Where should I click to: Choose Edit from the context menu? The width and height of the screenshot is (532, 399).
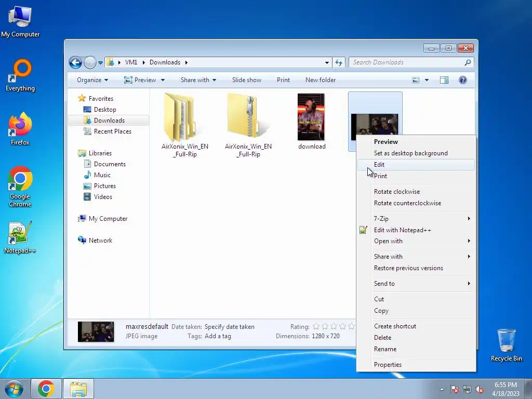pyautogui.click(x=416, y=165)
